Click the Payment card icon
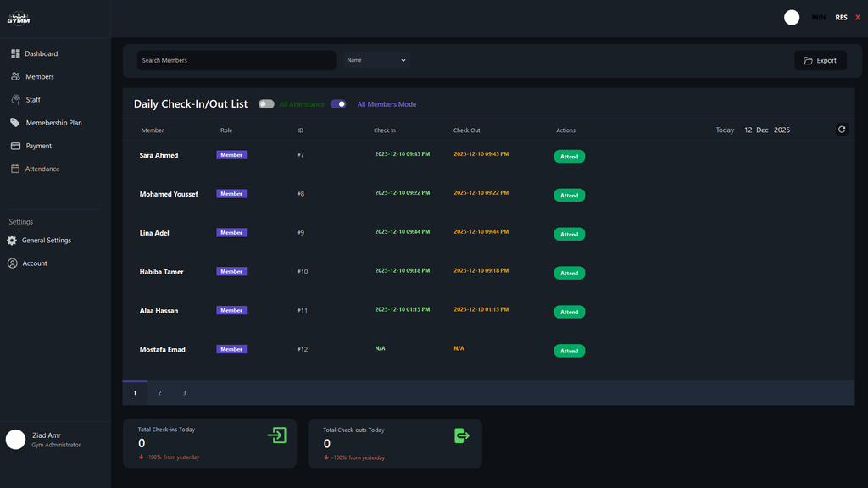 pyautogui.click(x=15, y=146)
